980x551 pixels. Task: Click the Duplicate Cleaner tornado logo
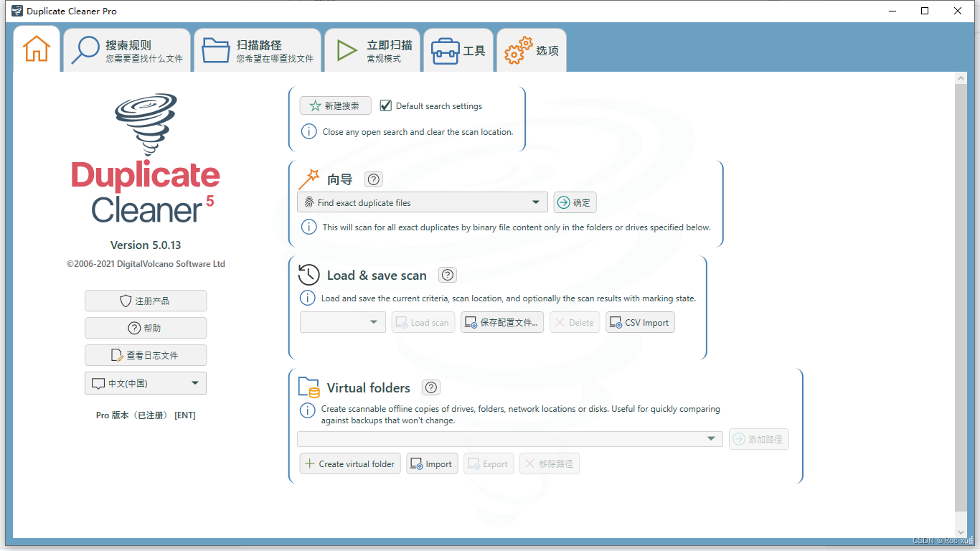click(146, 124)
